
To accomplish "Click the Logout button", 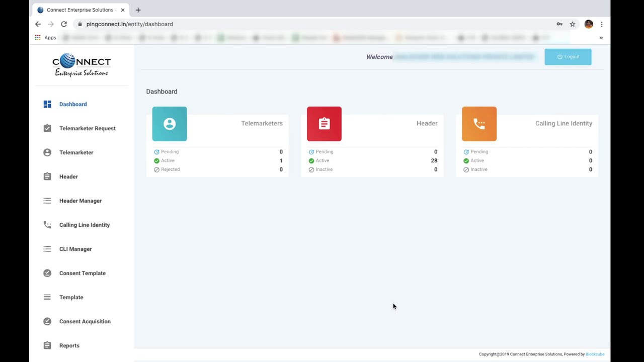I will tap(568, 57).
